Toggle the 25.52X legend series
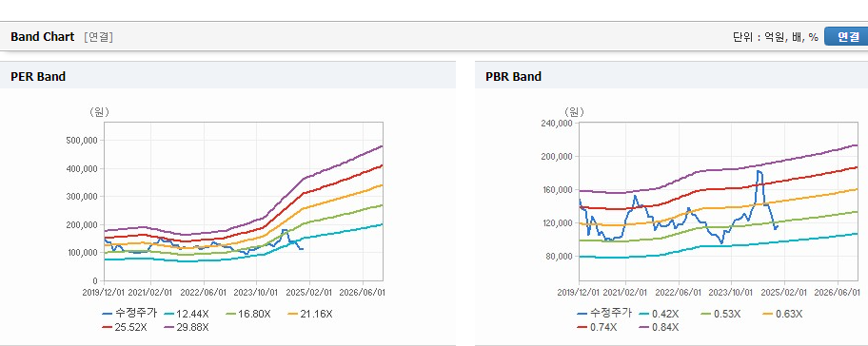The height and width of the screenshot is (346, 868). tap(125, 327)
